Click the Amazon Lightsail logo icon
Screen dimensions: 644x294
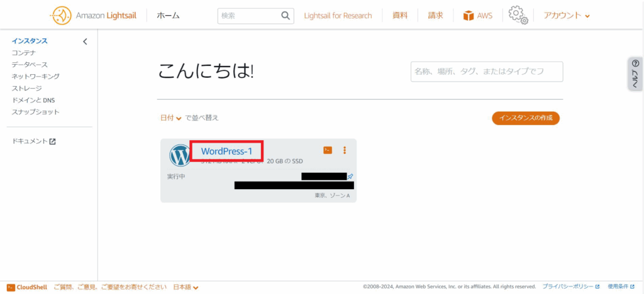61,15
